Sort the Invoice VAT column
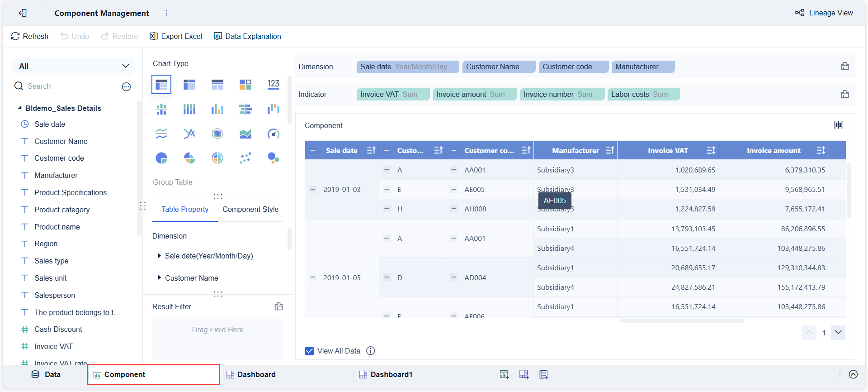Screen dimensions: 868x392 click(x=711, y=150)
